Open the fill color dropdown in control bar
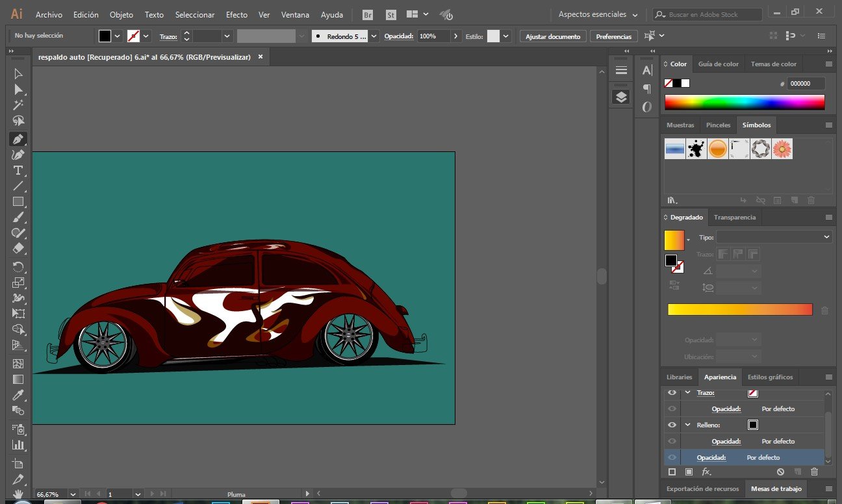842x504 pixels. [117, 36]
